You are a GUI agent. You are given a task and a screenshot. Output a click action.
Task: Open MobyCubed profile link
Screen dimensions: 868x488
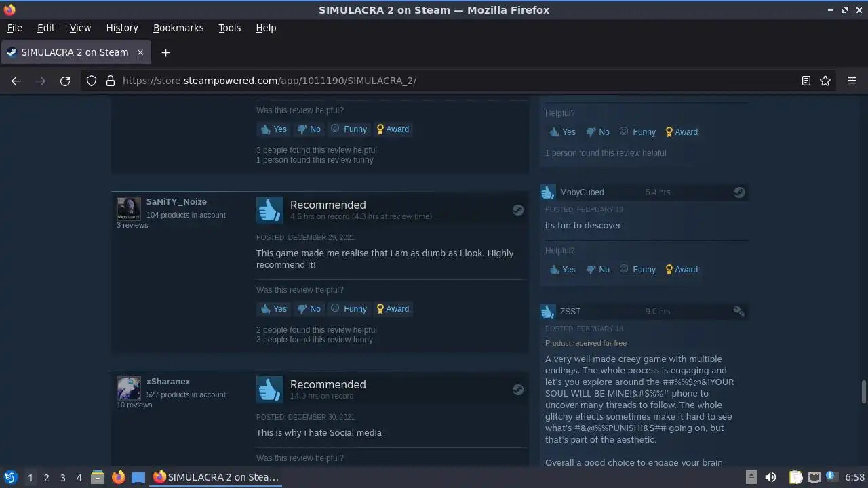point(582,192)
